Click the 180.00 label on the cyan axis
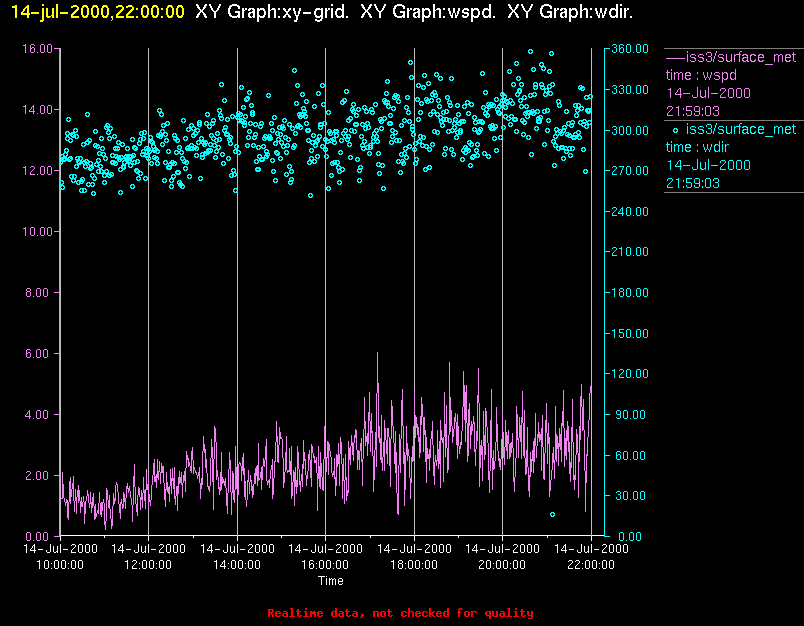The width and height of the screenshot is (804, 626). 630,293
